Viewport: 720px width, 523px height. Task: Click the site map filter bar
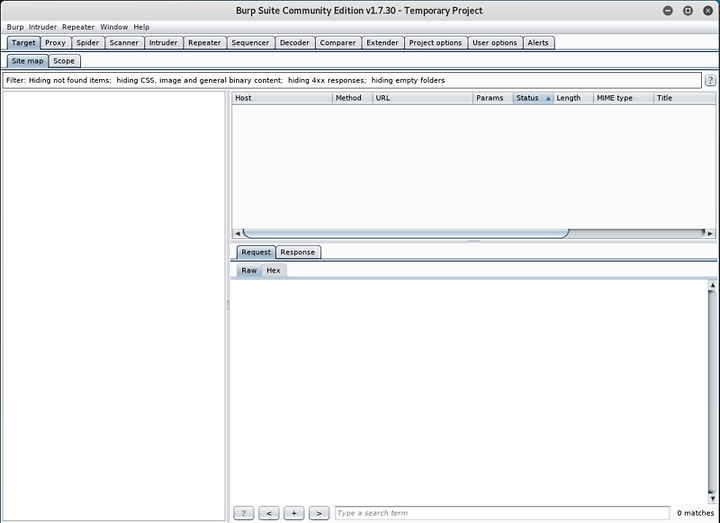[352, 80]
